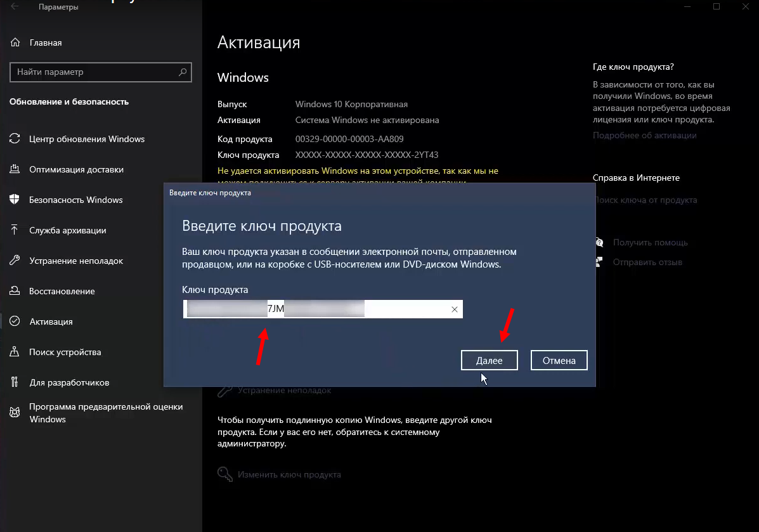Image resolution: width=759 pixels, height=532 pixels.
Task: Click the Backup service arrow icon
Action: coord(15,230)
